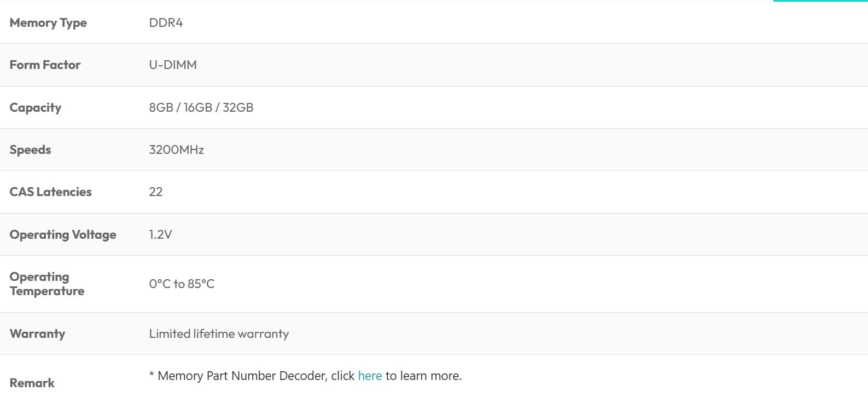Click the teal active tab indicator bar
Viewport: 868px width, 403px height.
click(x=820, y=1)
